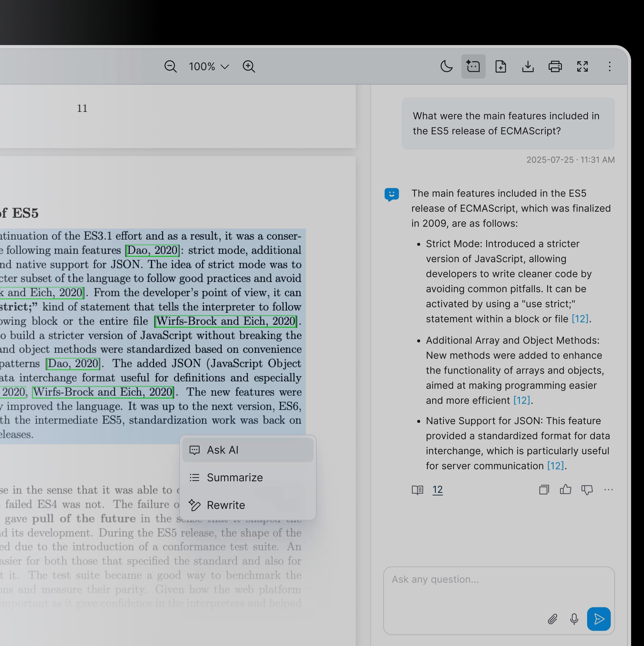This screenshot has width=644, height=646.
Task: Zoom out of the document
Action: click(170, 67)
